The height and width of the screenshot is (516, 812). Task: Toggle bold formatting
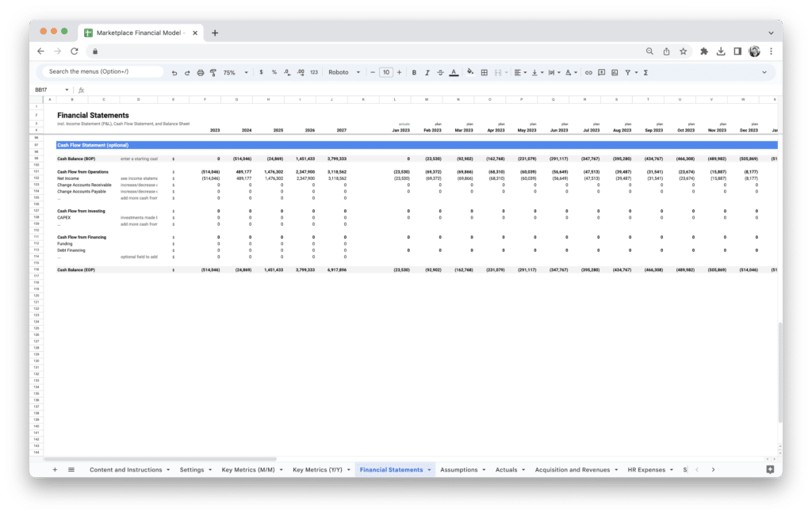(x=414, y=72)
